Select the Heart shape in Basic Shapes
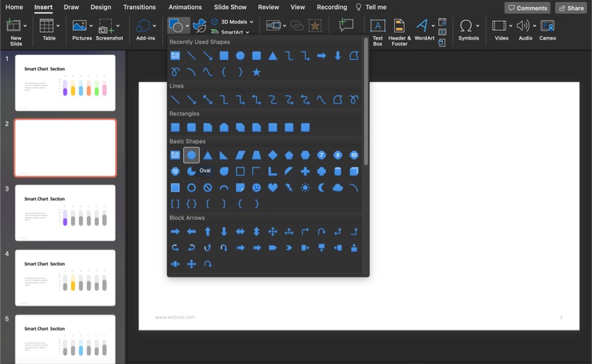 (272, 188)
